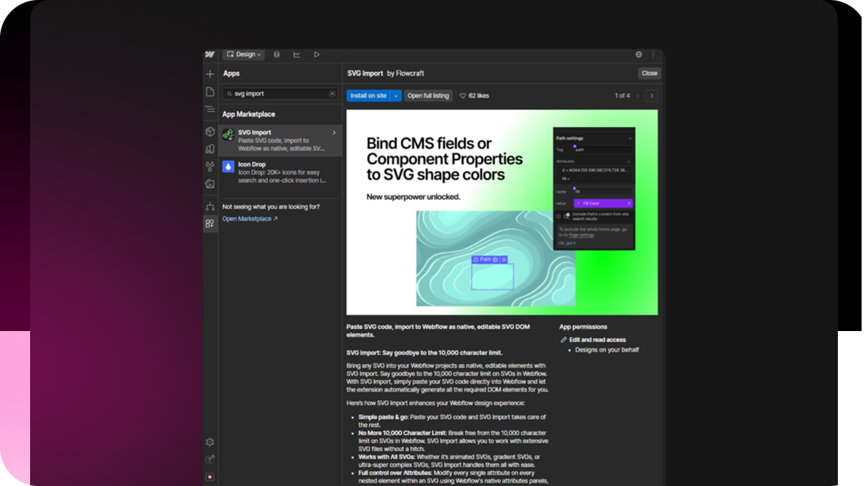Click the svg import search field
Image resolution: width=868 pixels, height=486 pixels.
click(x=281, y=93)
